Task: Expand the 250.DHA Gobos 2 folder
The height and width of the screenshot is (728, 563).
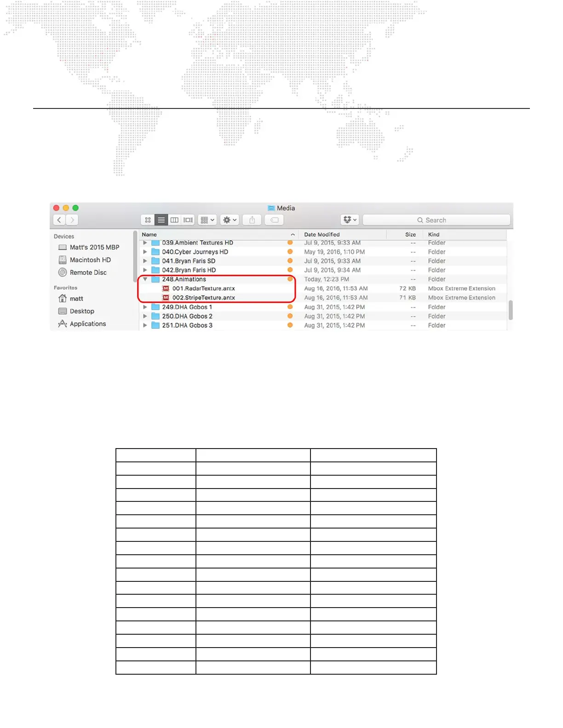Action: [x=145, y=316]
